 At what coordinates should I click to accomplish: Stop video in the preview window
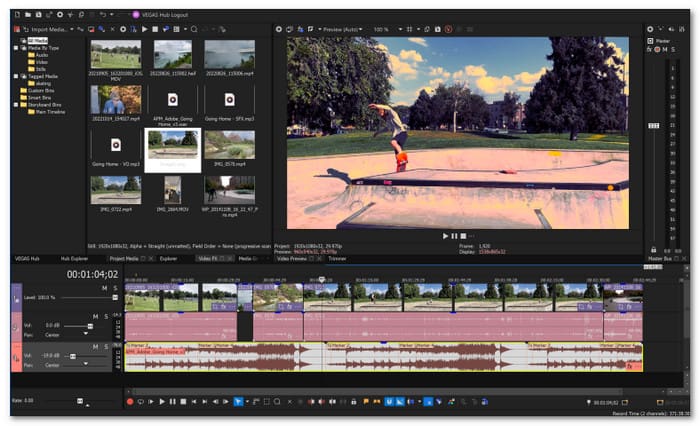click(x=463, y=236)
